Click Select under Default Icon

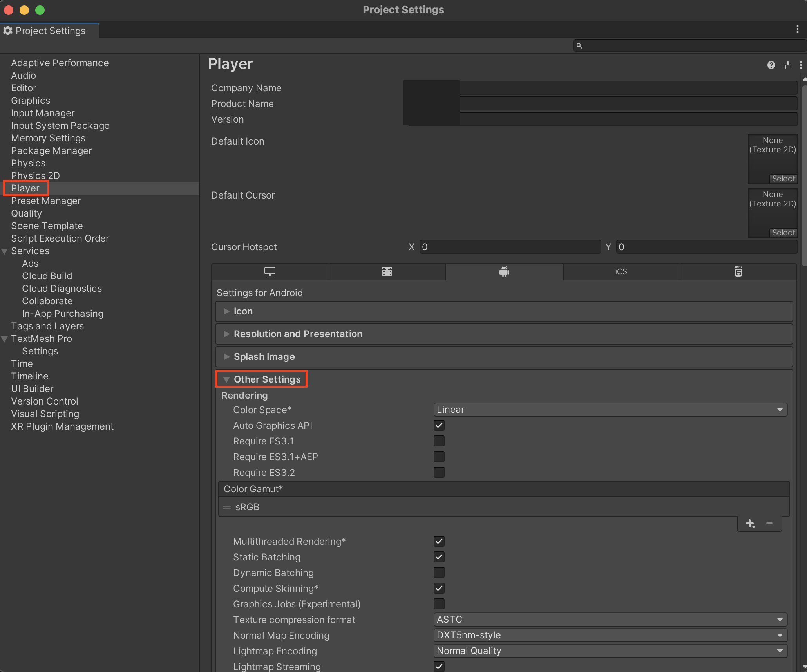click(783, 179)
